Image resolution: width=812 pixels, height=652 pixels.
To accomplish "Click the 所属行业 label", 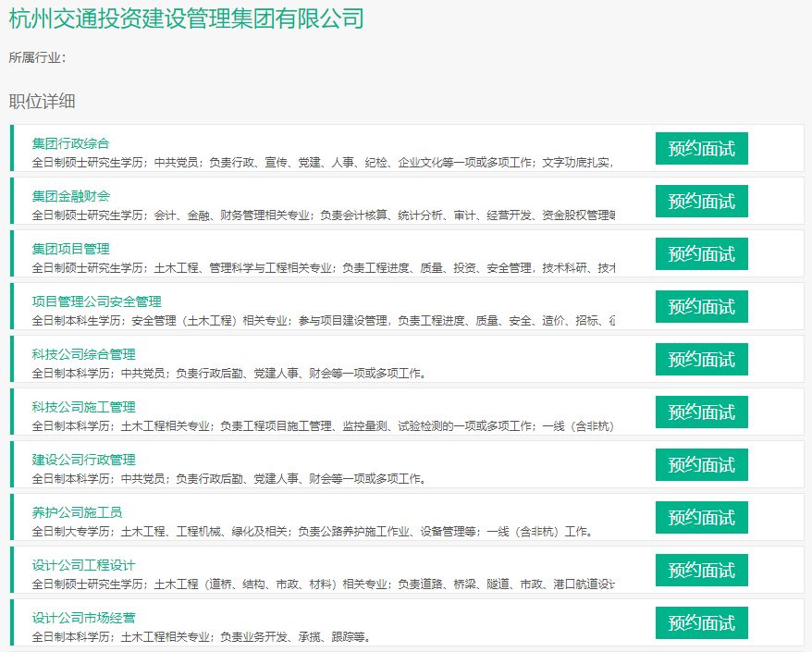I will click(37, 57).
